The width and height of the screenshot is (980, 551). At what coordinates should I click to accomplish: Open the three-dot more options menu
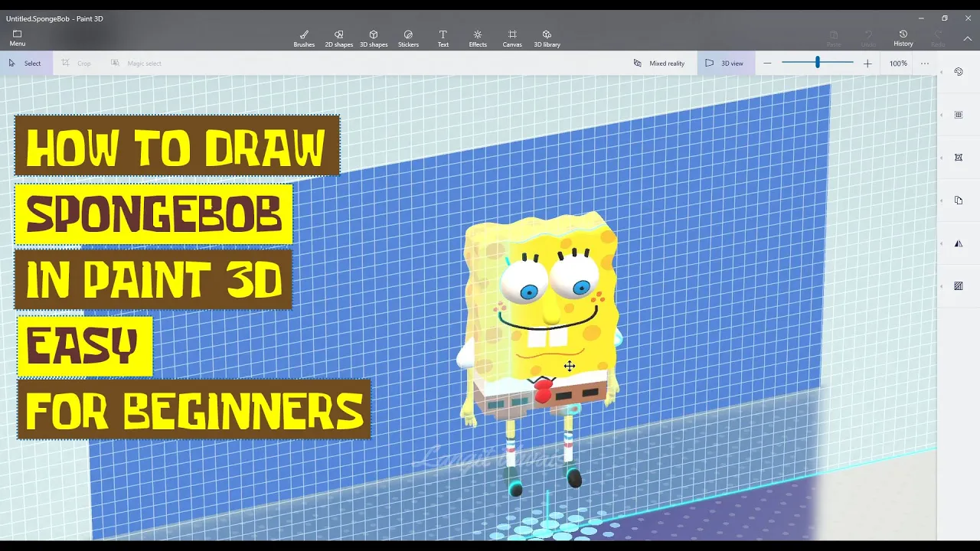pyautogui.click(x=925, y=64)
